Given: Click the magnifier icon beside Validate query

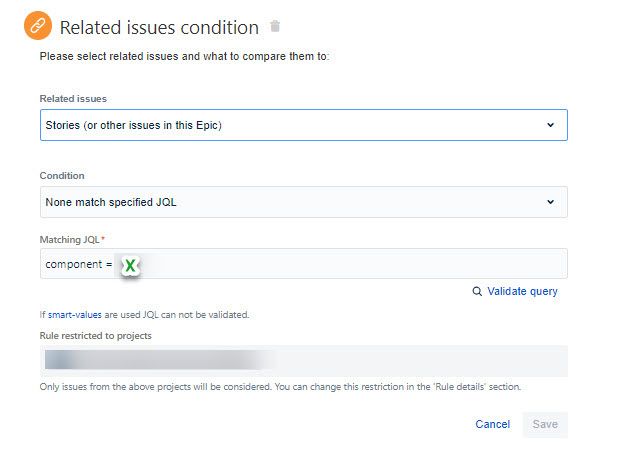Looking at the screenshot, I should coord(477,292).
